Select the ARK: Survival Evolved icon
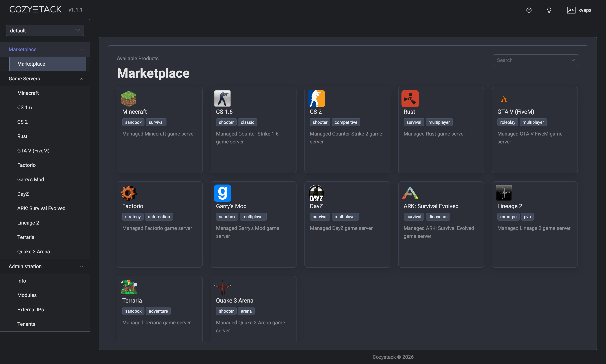The width and height of the screenshot is (606, 364). (410, 193)
